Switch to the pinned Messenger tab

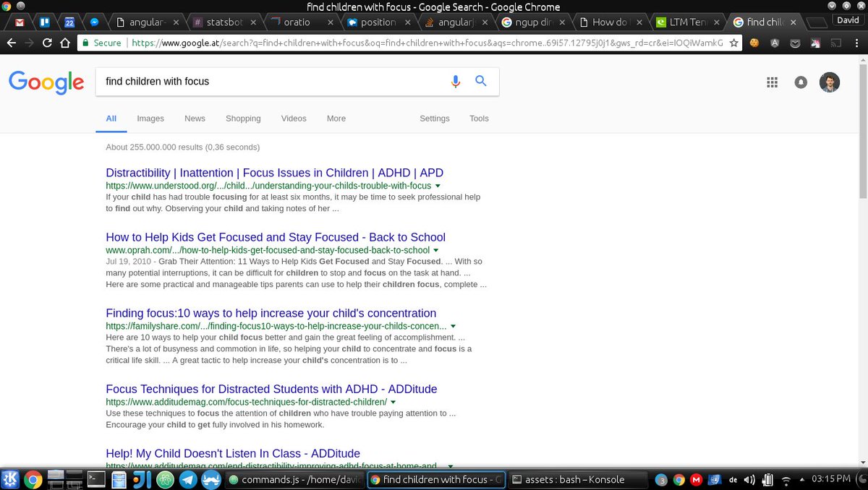coord(95,22)
